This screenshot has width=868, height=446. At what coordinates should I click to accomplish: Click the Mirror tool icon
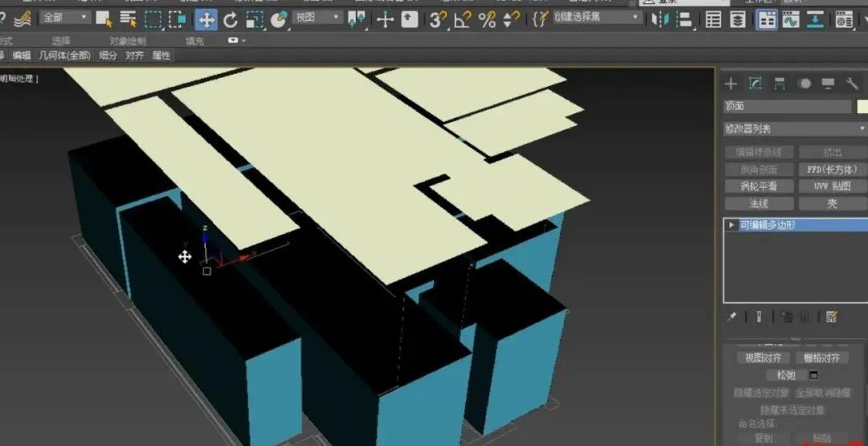(660, 20)
